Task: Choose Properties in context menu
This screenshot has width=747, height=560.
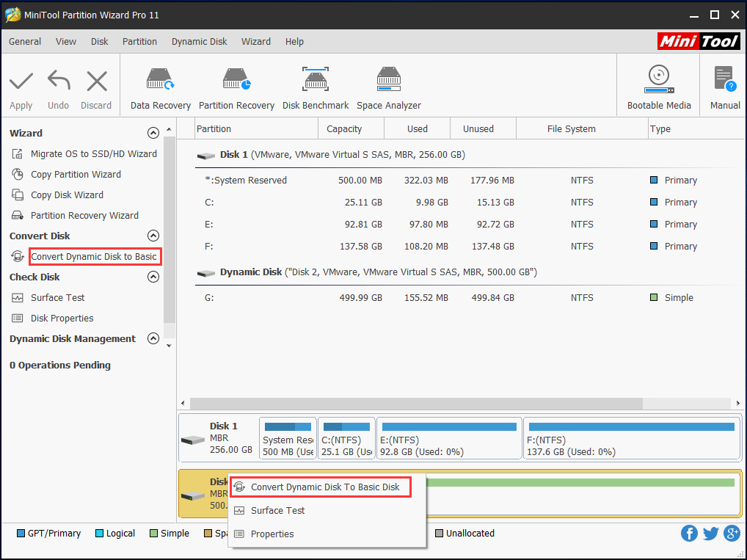Action: (x=327, y=534)
